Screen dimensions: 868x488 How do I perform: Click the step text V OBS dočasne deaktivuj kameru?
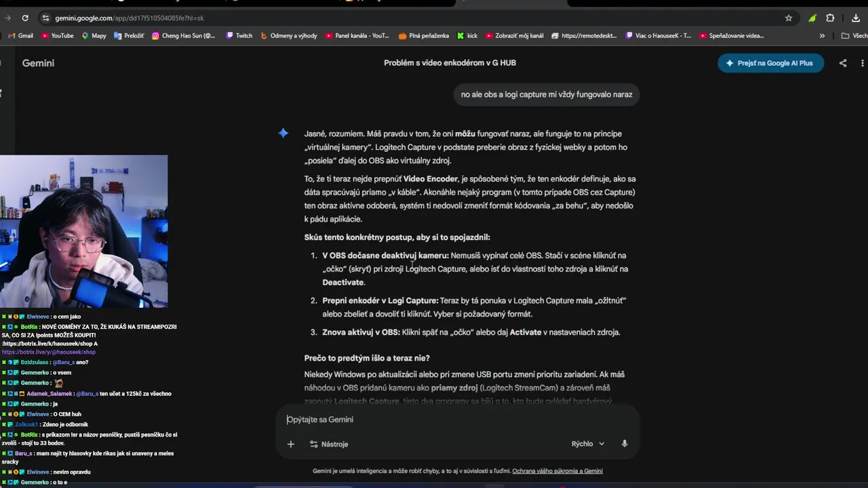(x=385, y=256)
